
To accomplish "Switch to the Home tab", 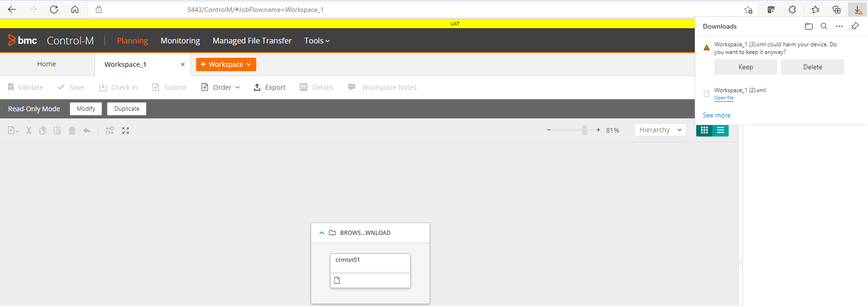I will coord(47,64).
